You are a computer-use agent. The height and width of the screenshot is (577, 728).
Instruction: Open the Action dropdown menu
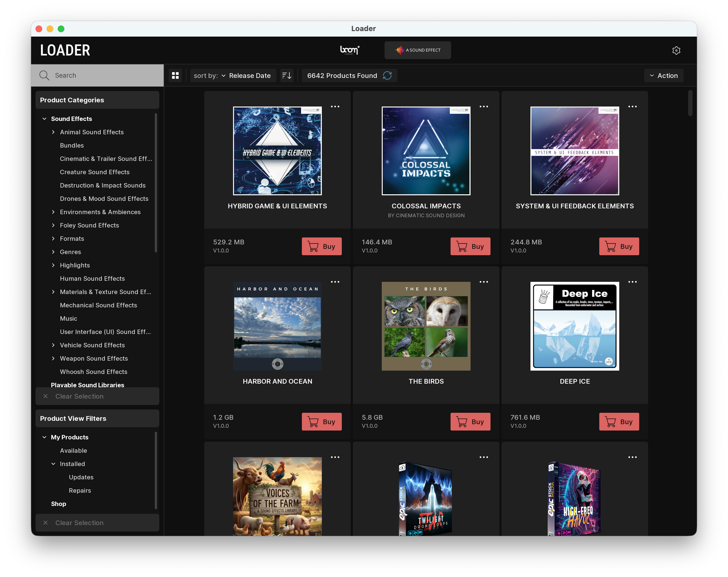pos(664,75)
